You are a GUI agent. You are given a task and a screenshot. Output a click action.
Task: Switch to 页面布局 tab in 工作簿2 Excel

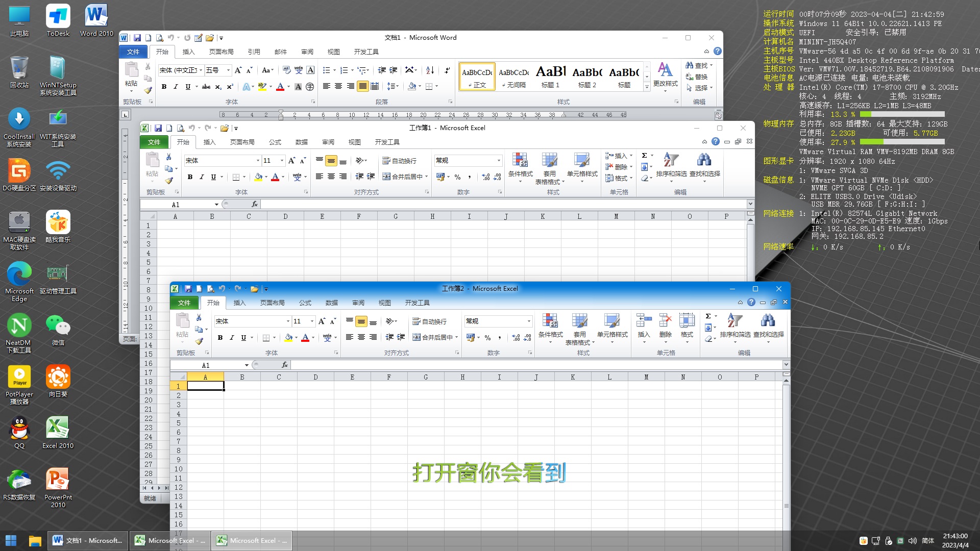point(272,303)
